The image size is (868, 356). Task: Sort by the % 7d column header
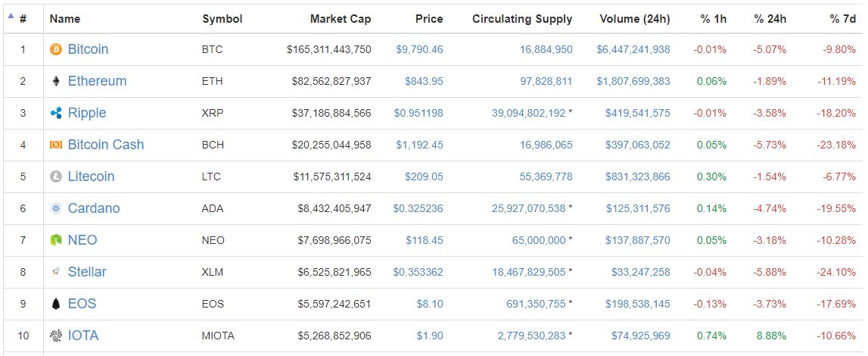pyautogui.click(x=842, y=19)
